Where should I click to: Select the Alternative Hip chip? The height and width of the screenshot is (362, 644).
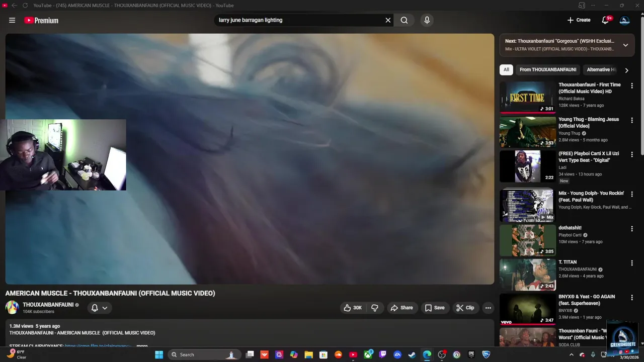tap(601, 69)
